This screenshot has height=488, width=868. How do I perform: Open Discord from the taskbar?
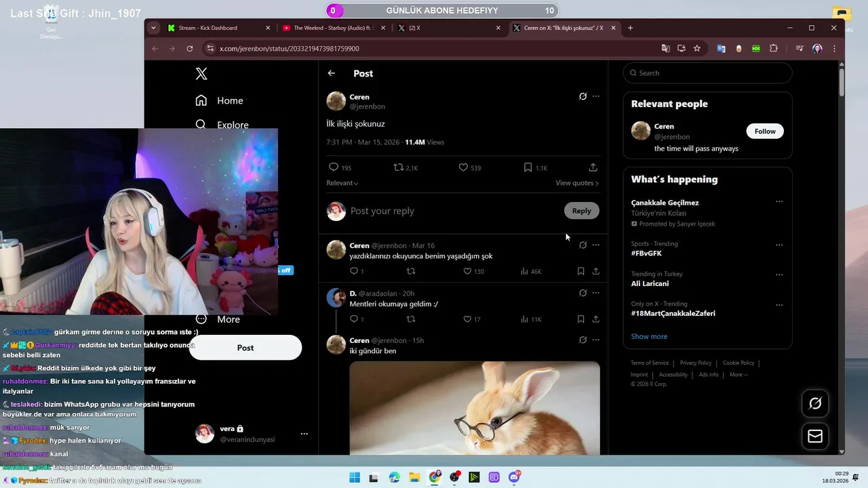click(x=514, y=477)
